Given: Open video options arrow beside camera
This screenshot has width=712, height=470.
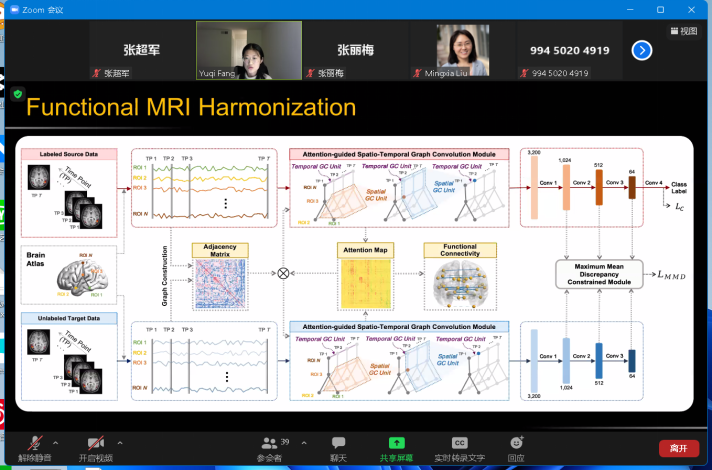Looking at the screenshot, I should 119,442.
